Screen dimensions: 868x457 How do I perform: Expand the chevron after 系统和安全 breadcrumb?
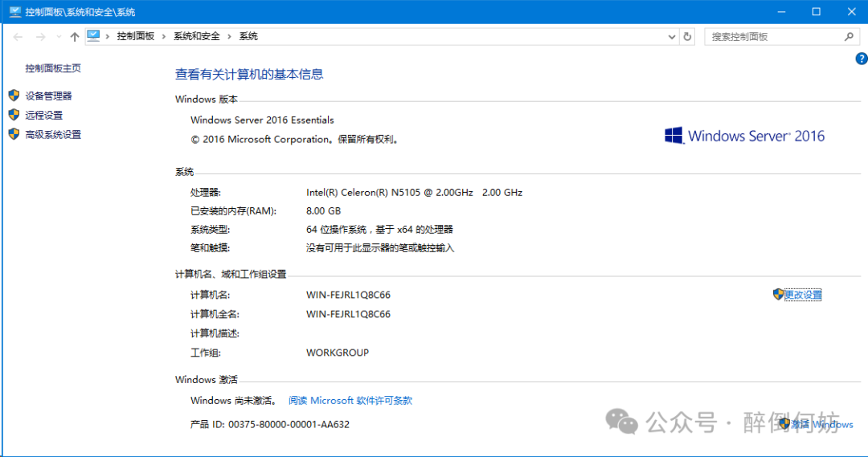click(x=230, y=37)
